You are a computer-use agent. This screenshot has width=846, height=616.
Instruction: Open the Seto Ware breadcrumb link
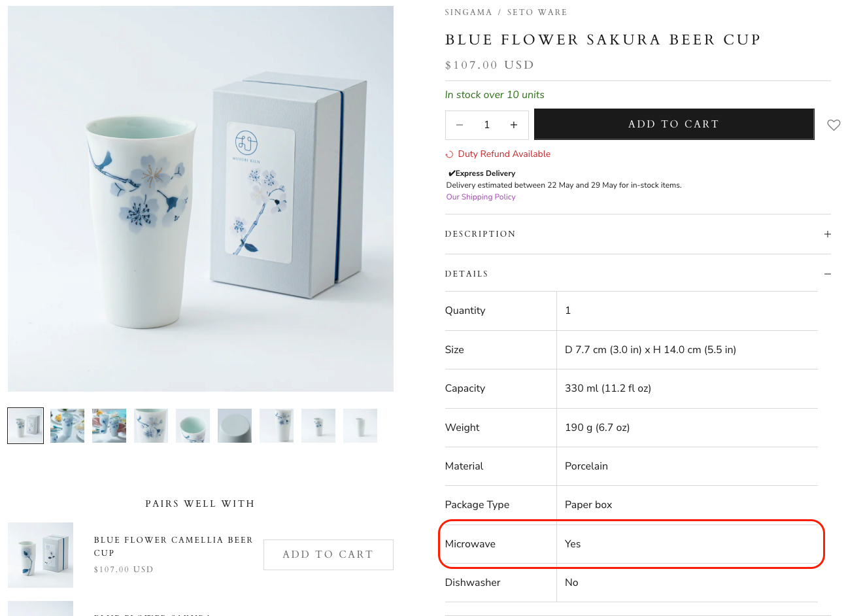click(537, 12)
